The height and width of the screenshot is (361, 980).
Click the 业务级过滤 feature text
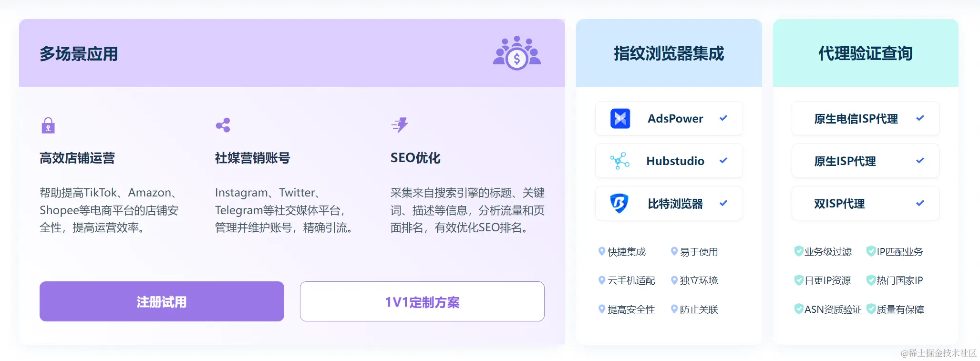pos(828,252)
